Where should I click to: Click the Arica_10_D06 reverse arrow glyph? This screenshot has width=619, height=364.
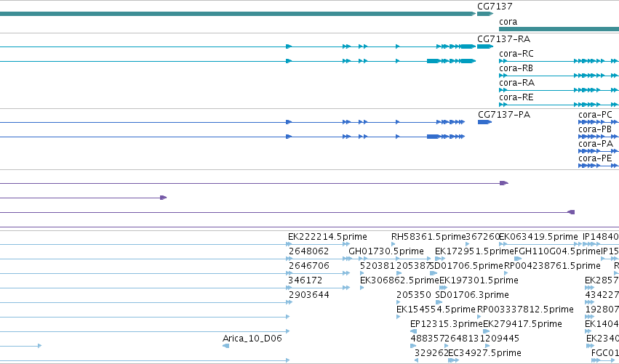tap(225, 346)
